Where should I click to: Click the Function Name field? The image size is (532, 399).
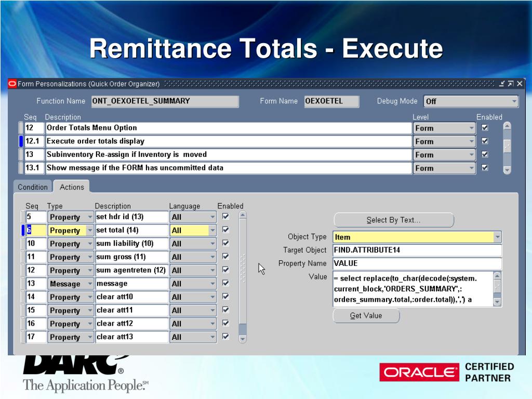pyautogui.click(x=165, y=101)
